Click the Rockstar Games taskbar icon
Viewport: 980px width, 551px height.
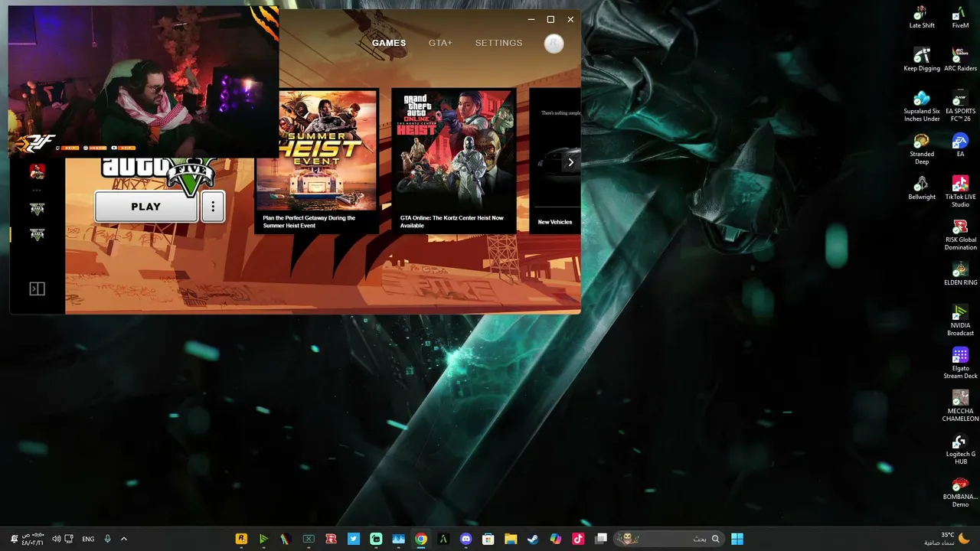[x=241, y=539]
